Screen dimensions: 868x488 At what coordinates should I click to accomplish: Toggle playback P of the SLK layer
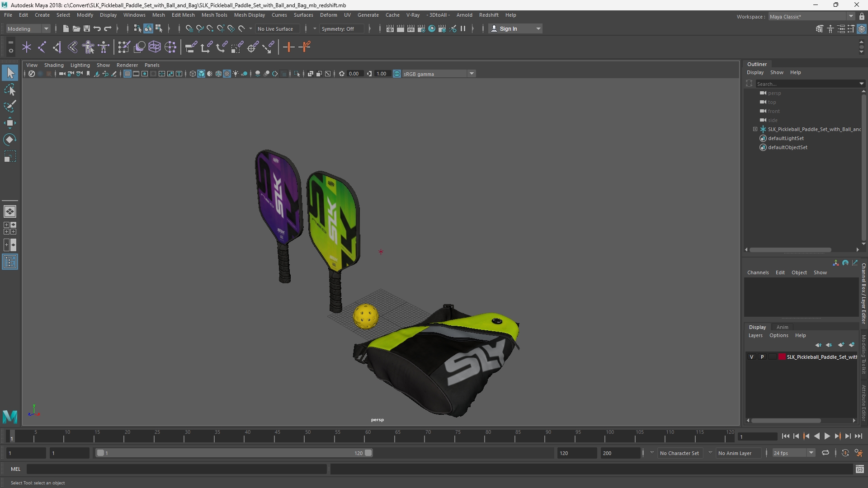click(762, 357)
